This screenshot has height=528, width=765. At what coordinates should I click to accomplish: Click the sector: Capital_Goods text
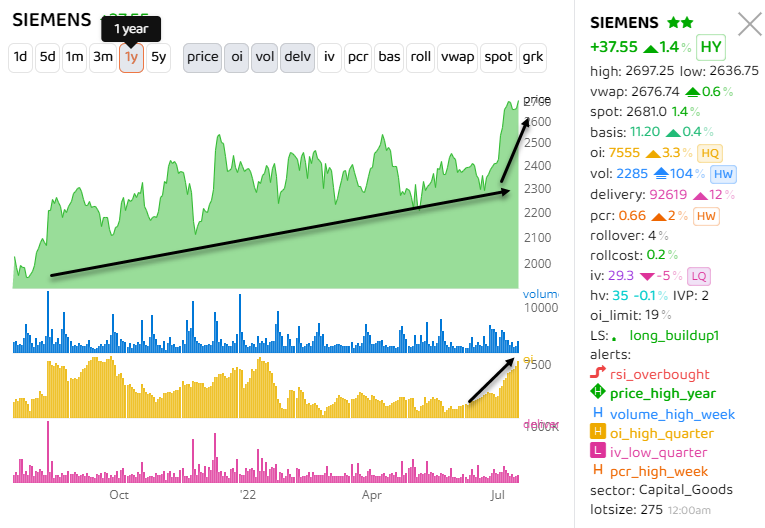[661, 489]
